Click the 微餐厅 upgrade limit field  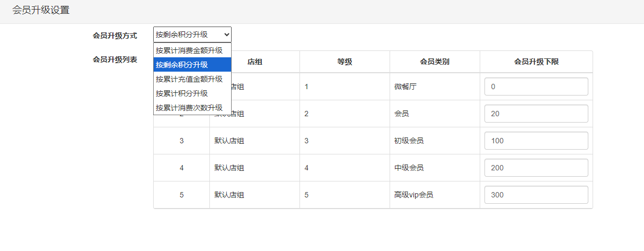[x=536, y=86]
